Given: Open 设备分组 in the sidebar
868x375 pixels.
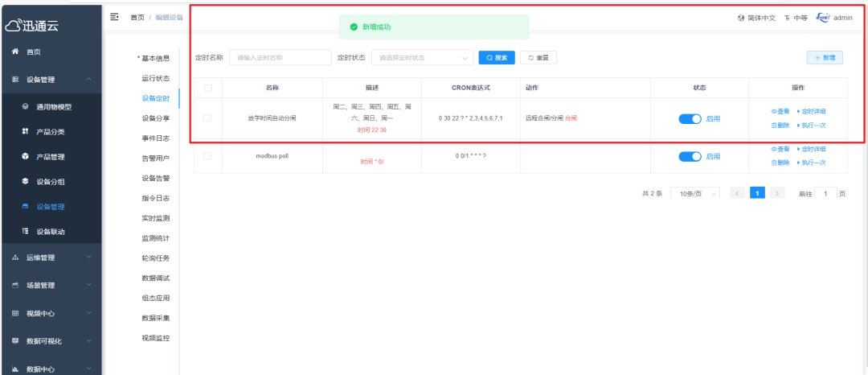Looking at the screenshot, I should pos(51,182).
